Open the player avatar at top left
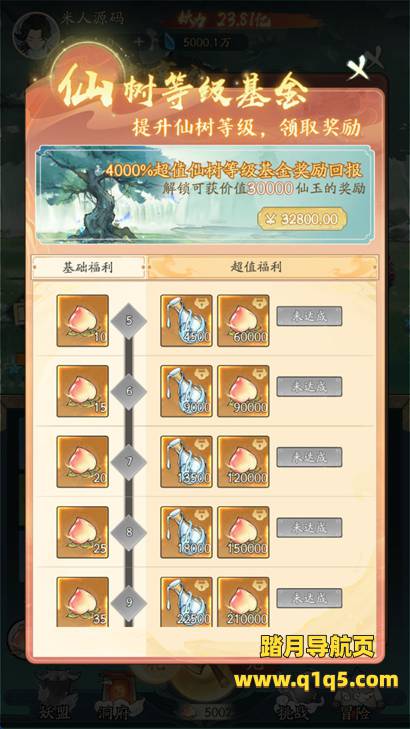Image resolution: width=410 pixels, height=729 pixels. (35, 35)
